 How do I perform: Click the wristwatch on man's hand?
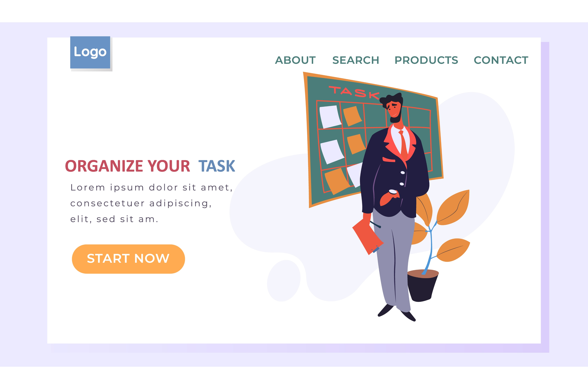[x=393, y=192]
